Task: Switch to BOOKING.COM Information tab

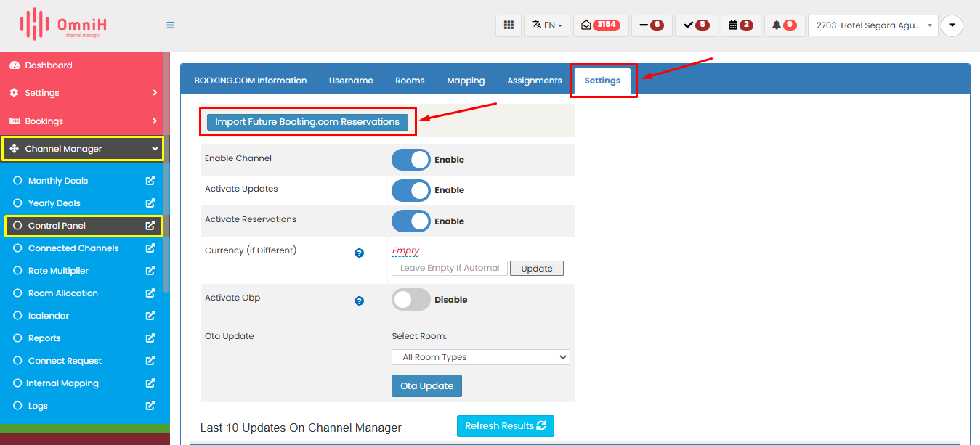Action: point(251,81)
